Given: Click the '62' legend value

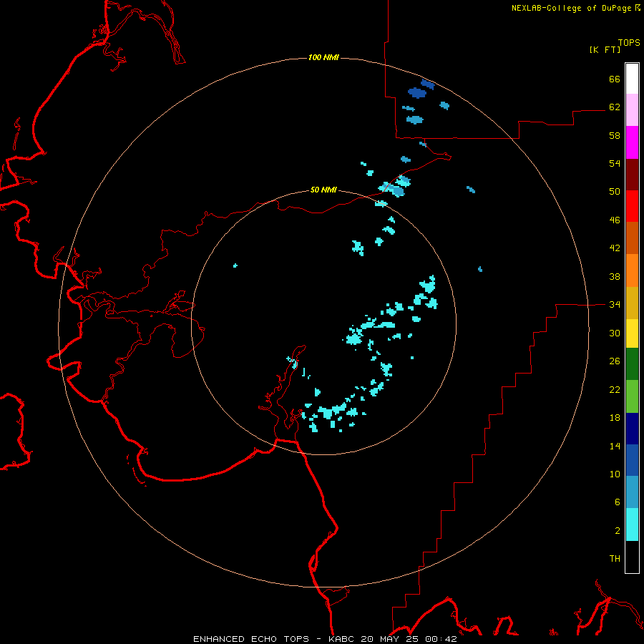Looking at the screenshot, I should coord(615,107).
